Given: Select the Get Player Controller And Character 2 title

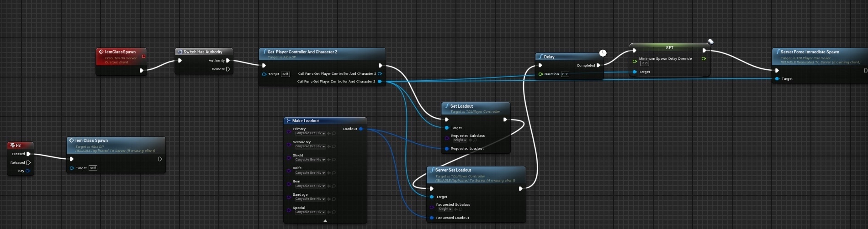Looking at the screenshot, I should tap(302, 52).
